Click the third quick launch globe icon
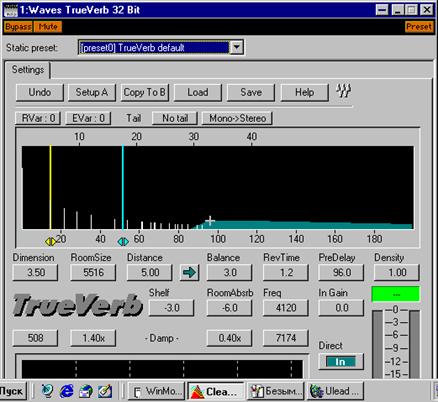The height and width of the screenshot is (402, 438). coord(86,390)
